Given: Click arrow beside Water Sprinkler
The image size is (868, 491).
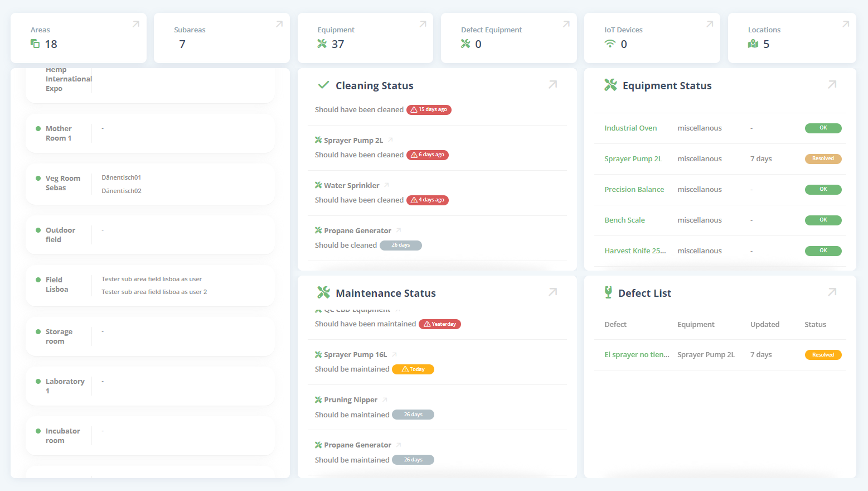Looking at the screenshot, I should 386,185.
